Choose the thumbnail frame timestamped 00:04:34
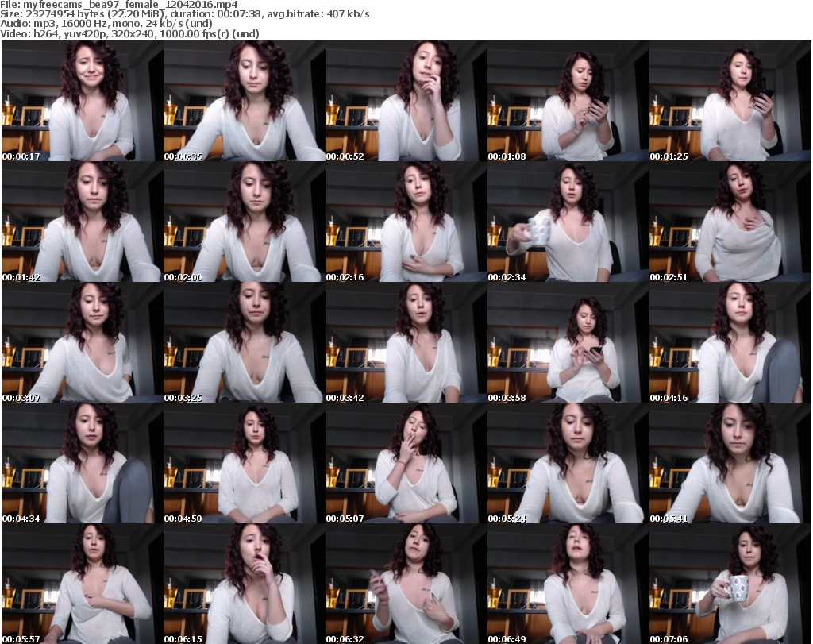The image size is (813, 644). (x=82, y=463)
